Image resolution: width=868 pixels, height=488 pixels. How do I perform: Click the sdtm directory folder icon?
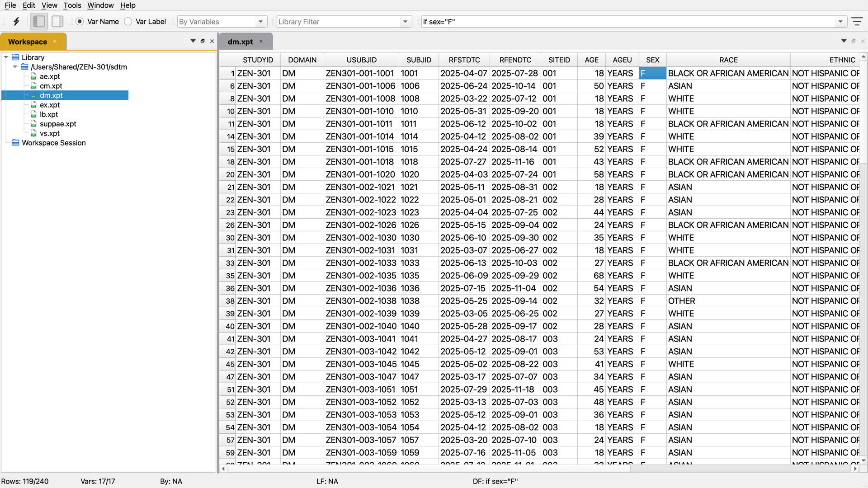pyautogui.click(x=25, y=67)
